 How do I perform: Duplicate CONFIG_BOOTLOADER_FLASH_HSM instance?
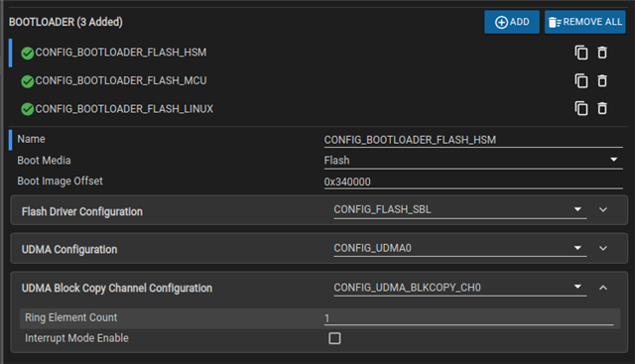[581, 53]
